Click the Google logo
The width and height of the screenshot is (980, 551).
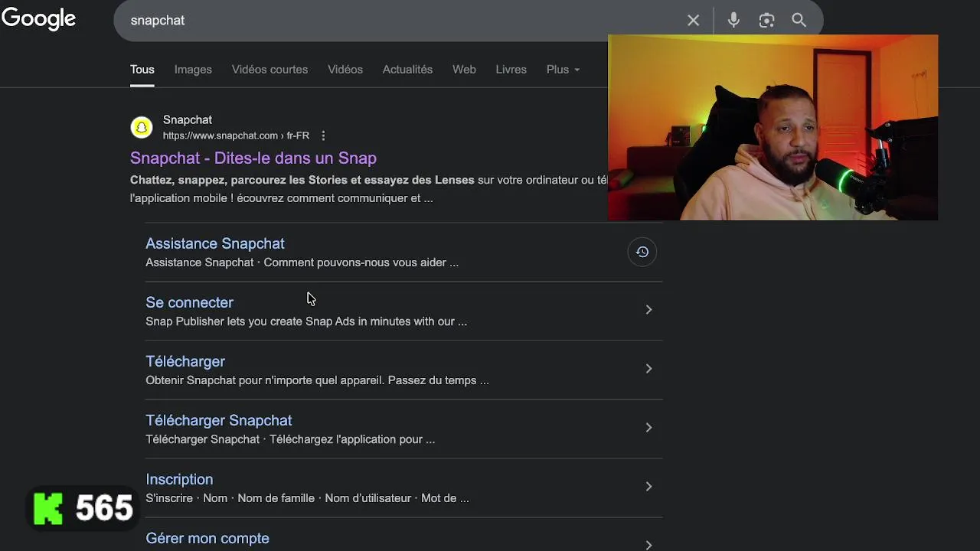point(38,18)
